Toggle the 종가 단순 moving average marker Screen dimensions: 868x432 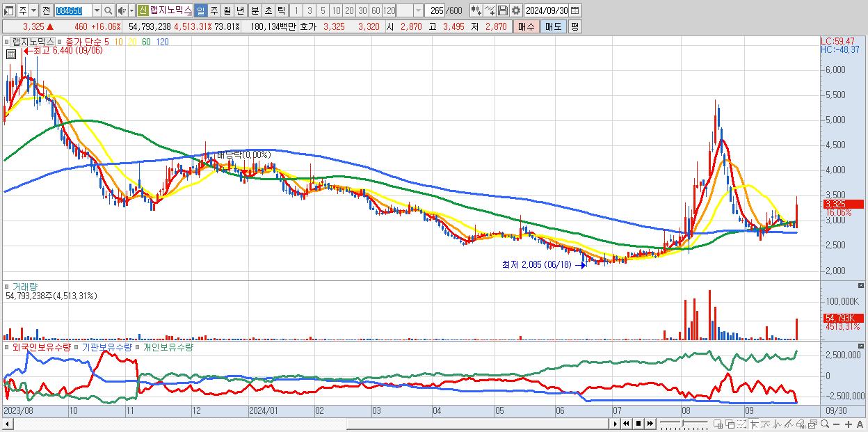coord(60,42)
